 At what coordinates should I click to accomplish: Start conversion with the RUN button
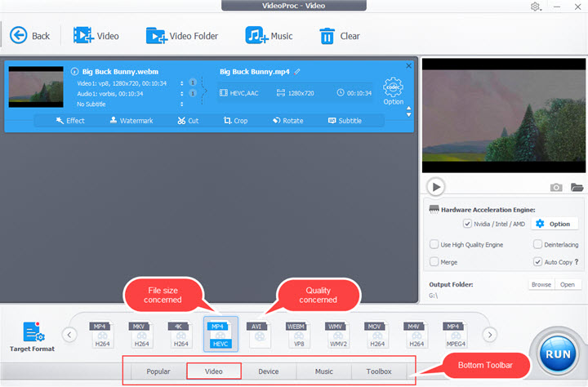pyautogui.click(x=558, y=354)
